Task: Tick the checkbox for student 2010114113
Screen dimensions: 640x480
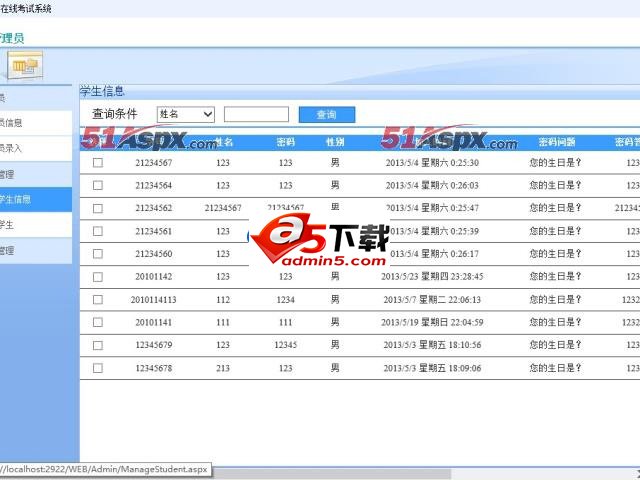Action: coord(98,300)
